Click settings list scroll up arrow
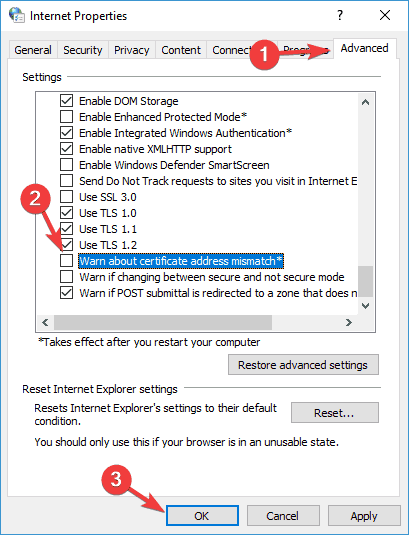The width and height of the screenshot is (409, 535). tap(365, 102)
